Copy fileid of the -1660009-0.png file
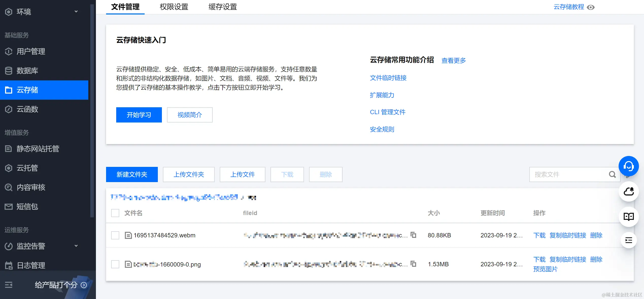 click(414, 264)
